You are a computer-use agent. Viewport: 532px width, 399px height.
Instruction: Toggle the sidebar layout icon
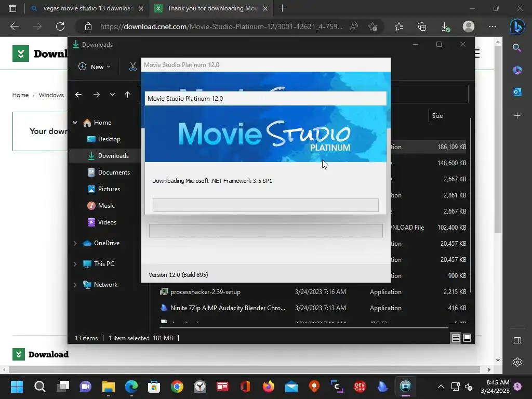click(x=517, y=340)
